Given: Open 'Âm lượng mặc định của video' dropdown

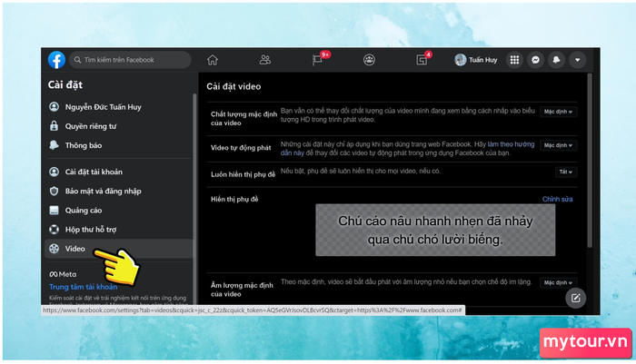Looking at the screenshot, I should point(559,283).
